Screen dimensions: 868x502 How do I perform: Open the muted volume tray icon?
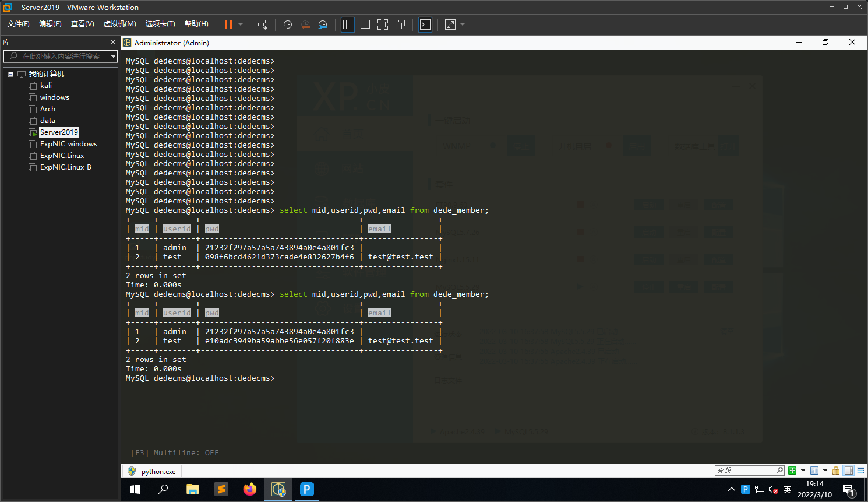774,490
